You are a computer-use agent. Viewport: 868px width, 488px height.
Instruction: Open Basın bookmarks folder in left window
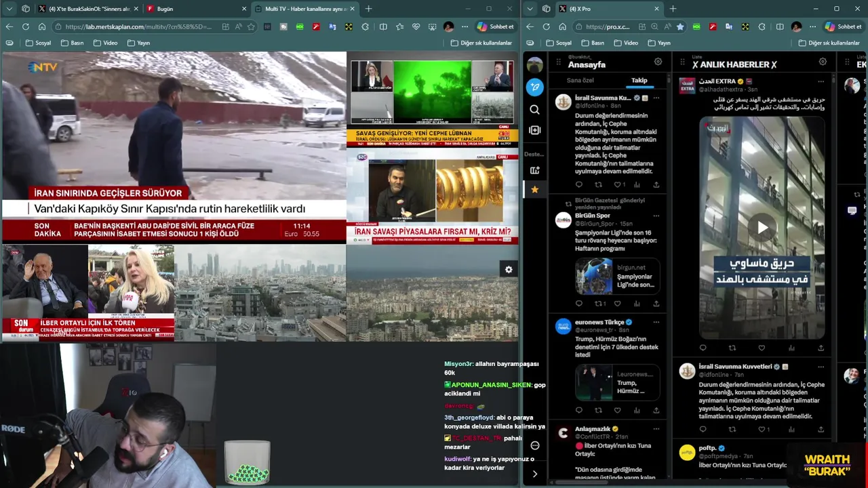72,43
